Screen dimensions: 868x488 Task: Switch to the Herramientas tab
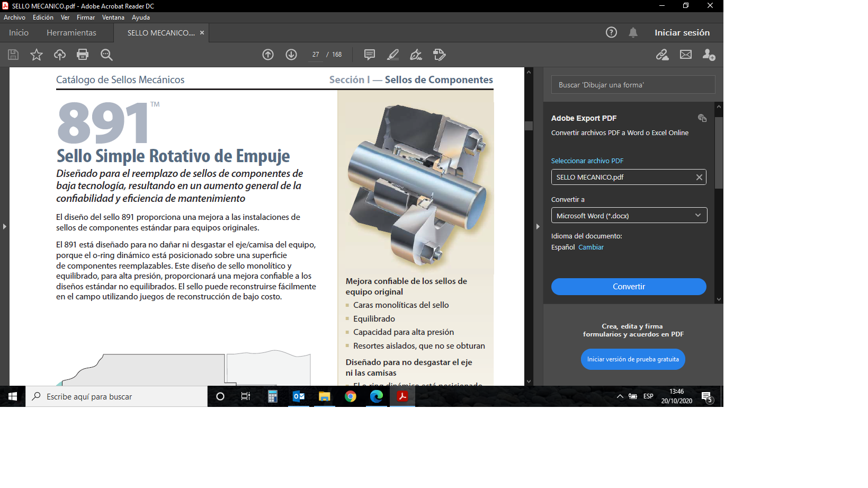(71, 33)
